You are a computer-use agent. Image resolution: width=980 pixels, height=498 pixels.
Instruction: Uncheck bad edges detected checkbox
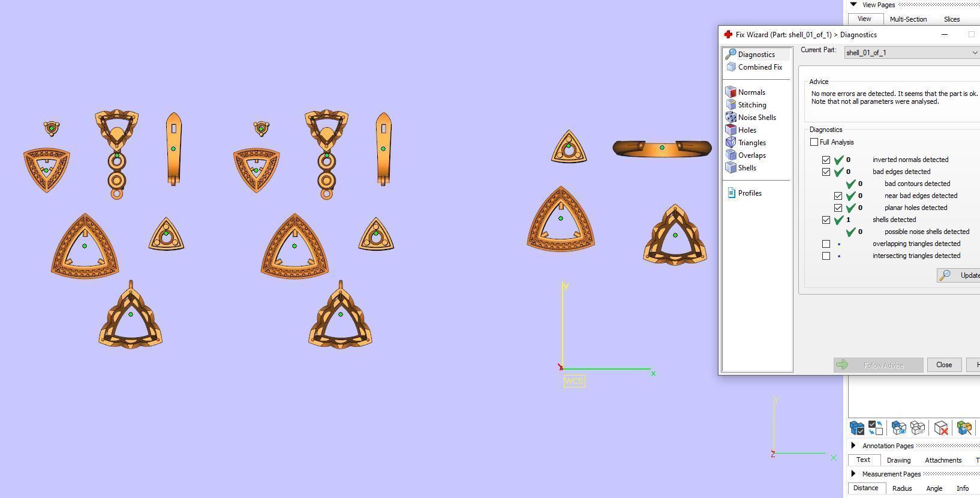coord(826,172)
